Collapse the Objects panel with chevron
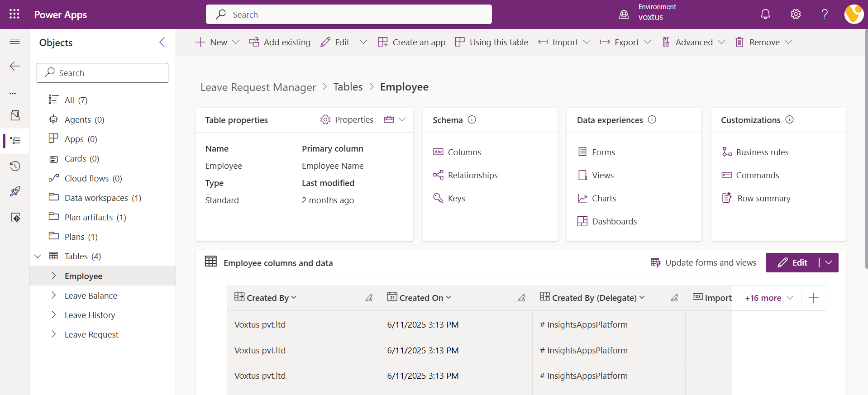This screenshot has height=395, width=868. (162, 42)
